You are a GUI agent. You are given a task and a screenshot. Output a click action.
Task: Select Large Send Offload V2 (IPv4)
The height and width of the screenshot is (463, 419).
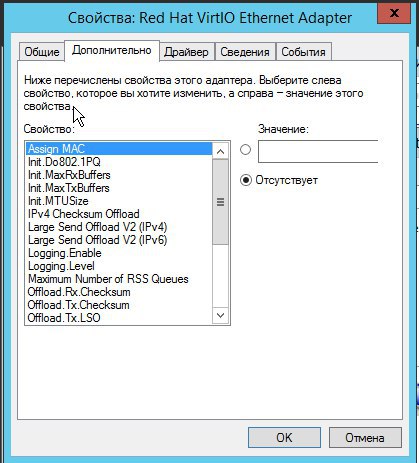coord(119,227)
